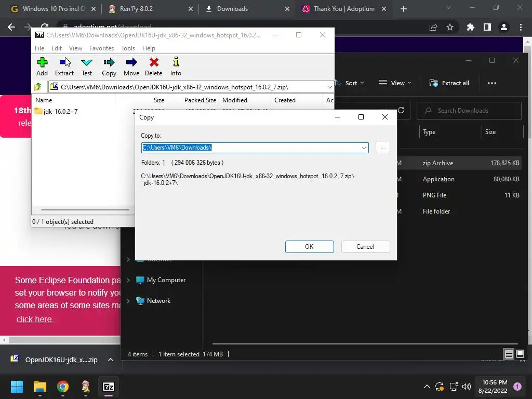This screenshot has width=532, height=399.
Task: Open the See more ellipsis in Explorer
Action: [x=491, y=83]
